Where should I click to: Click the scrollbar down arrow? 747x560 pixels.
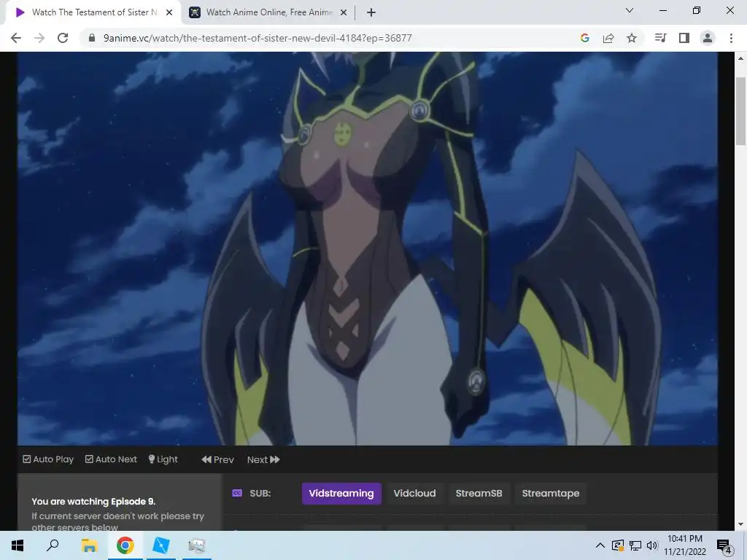pyautogui.click(x=740, y=524)
